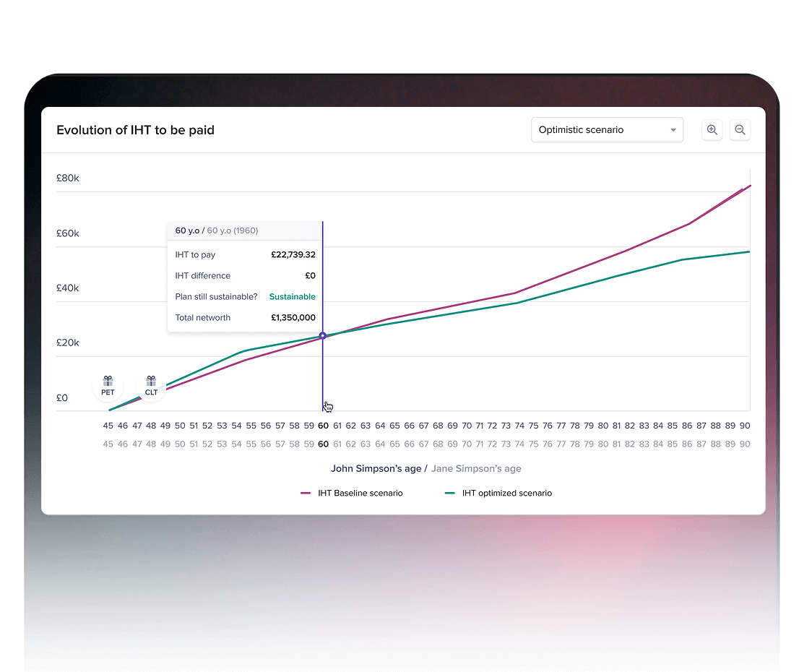Click the zoom in magnifier icon
The image size is (799, 672).
point(712,130)
